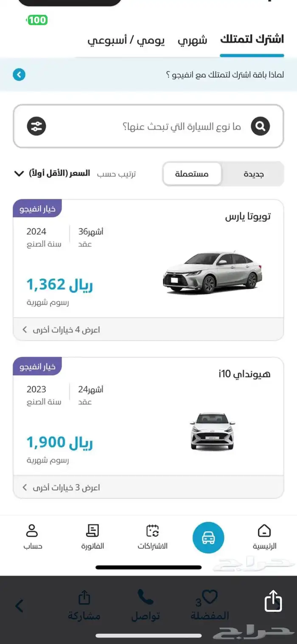This screenshot has height=644, width=297.
Task: Go to الرئيسية home icon
Action: (x=264, y=536)
